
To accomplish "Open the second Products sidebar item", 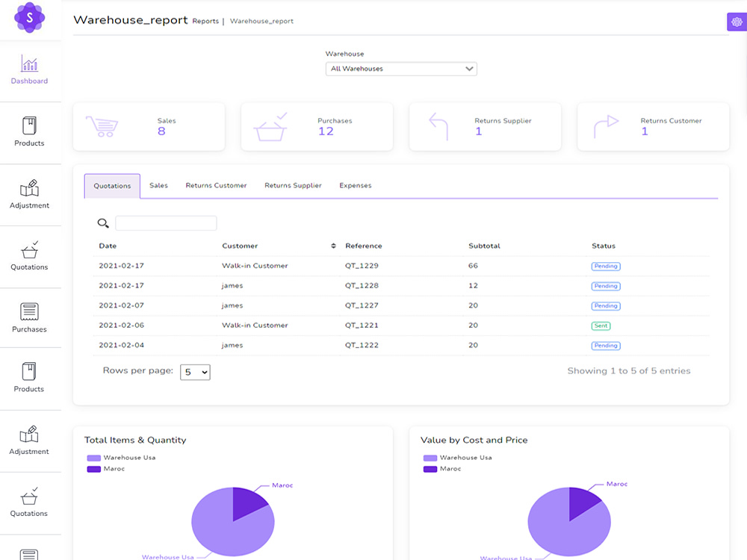I will 29,378.
